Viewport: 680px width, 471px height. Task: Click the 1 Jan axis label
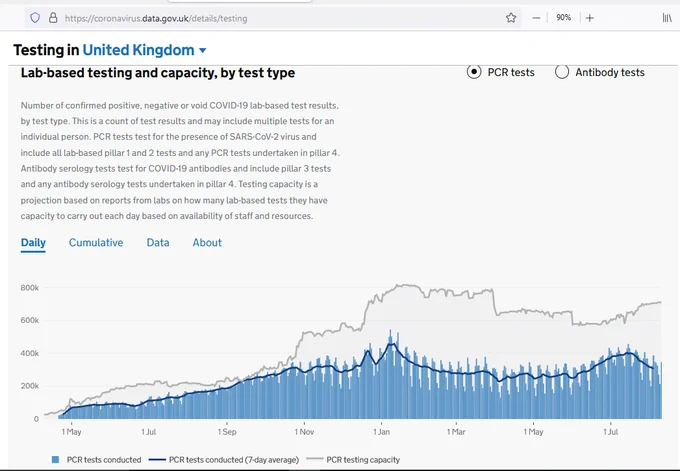381,432
